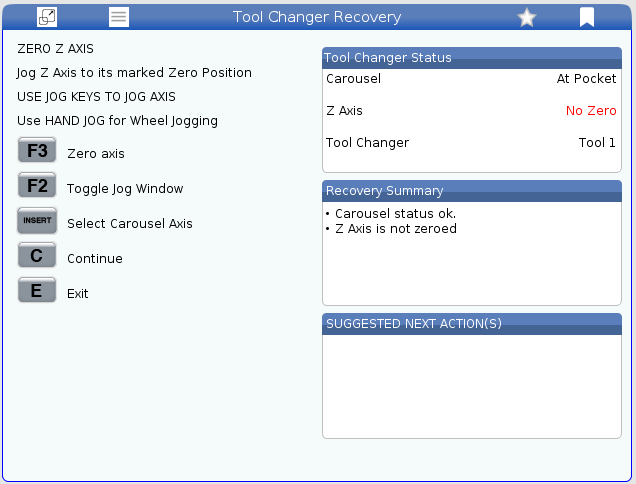636x484 pixels.
Task: Select the Zero axis label
Action: point(96,154)
